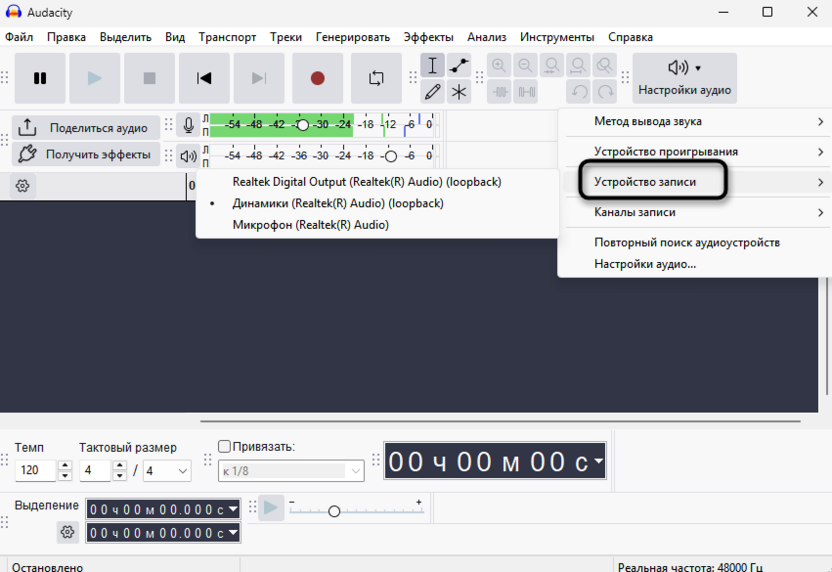This screenshot has width=832, height=572.
Task: Click Trim audio outside selection icon
Action: (x=499, y=92)
